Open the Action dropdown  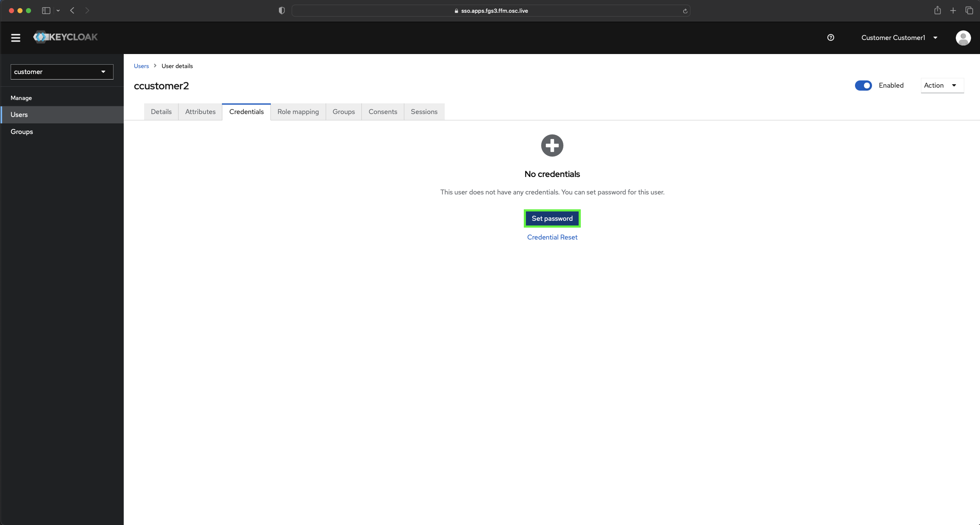coord(941,86)
